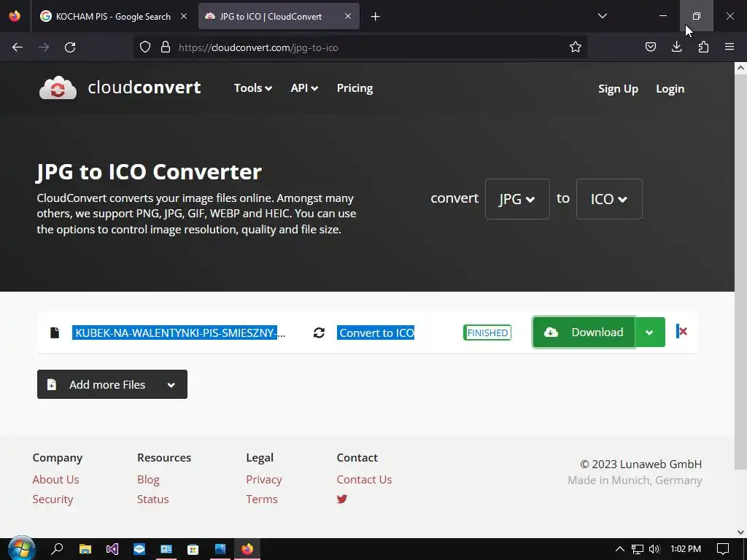Open the Pricing page
This screenshot has height=560, width=747.
click(x=355, y=88)
